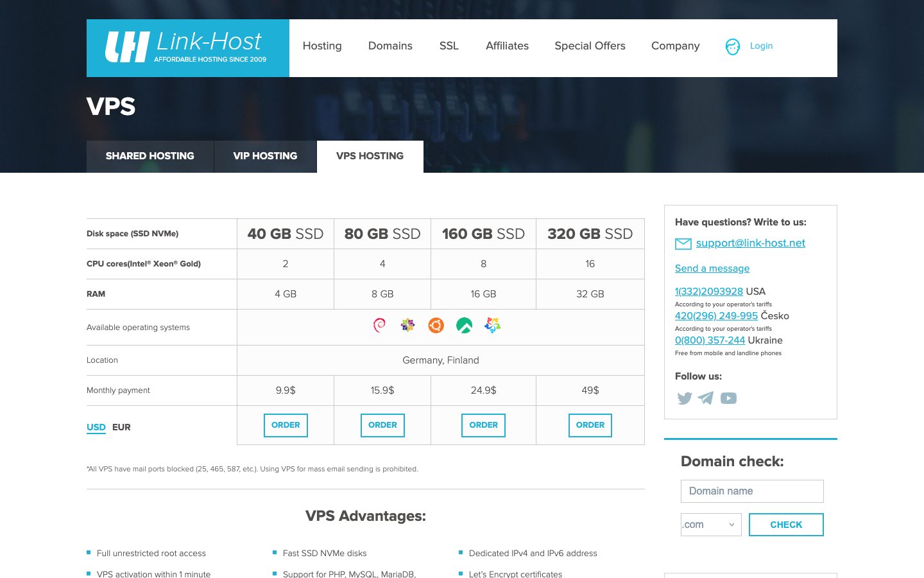
Task: Select the VPS Hosting tab
Action: coord(370,156)
